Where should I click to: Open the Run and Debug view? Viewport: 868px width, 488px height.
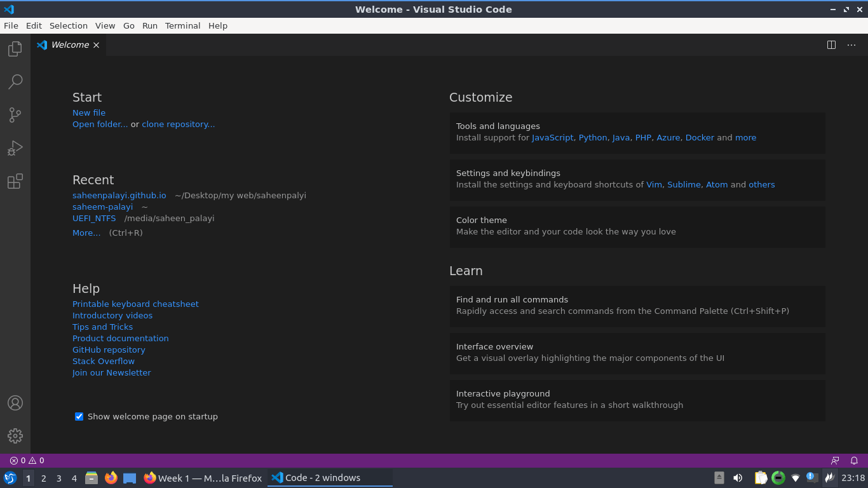click(x=15, y=148)
